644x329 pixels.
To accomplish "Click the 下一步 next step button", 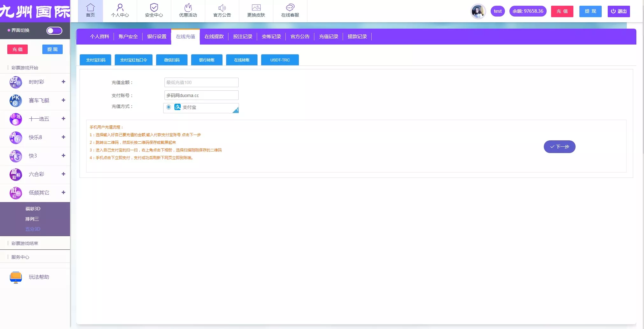I will click(559, 147).
